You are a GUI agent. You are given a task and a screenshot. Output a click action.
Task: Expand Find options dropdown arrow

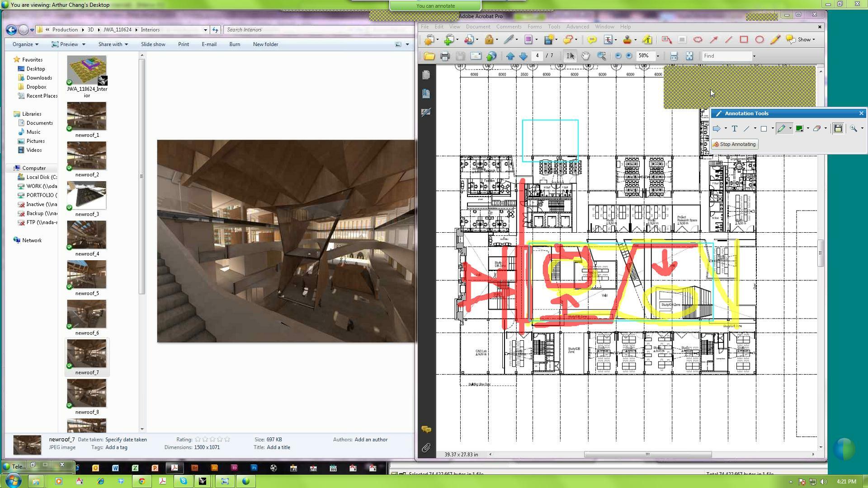pyautogui.click(x=754, y=56)
